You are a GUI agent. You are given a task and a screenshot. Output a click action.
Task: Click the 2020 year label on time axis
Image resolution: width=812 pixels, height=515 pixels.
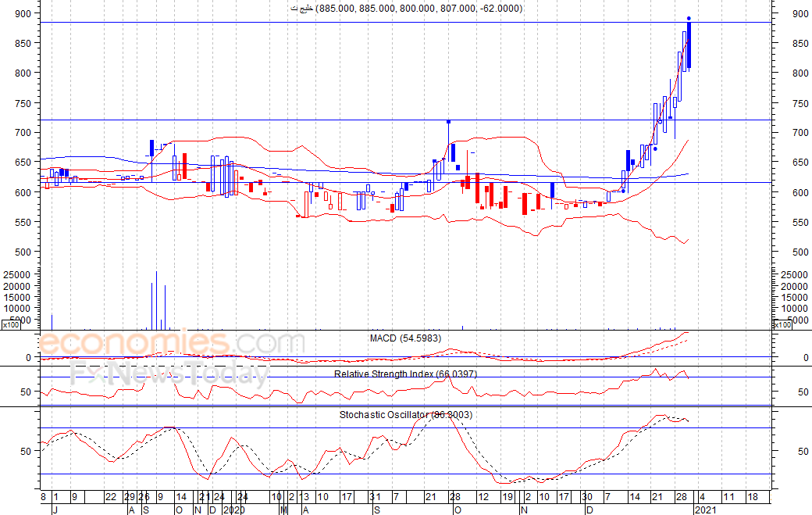point(233,510)
